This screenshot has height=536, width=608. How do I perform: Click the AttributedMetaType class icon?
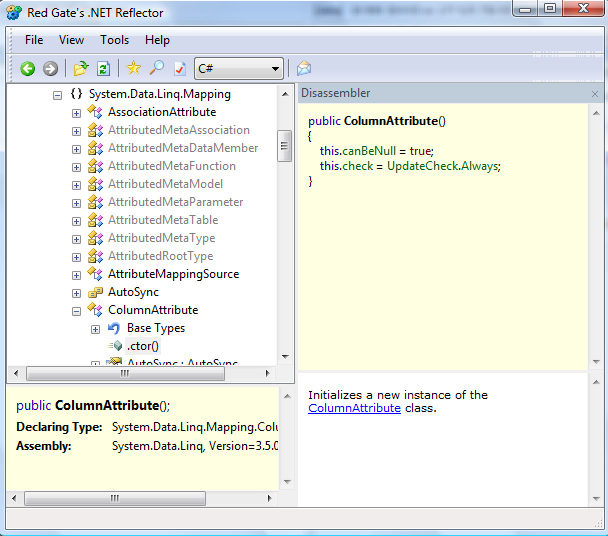(95, 238)
